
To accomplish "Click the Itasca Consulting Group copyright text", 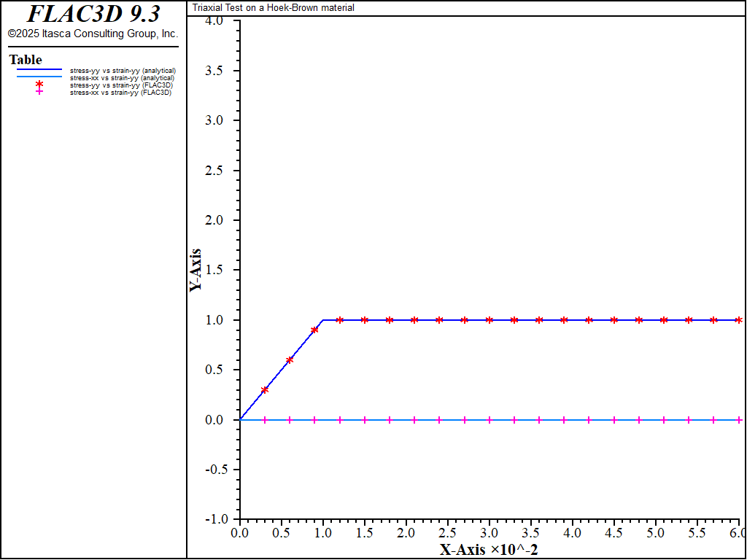I will tap(93, 34).
